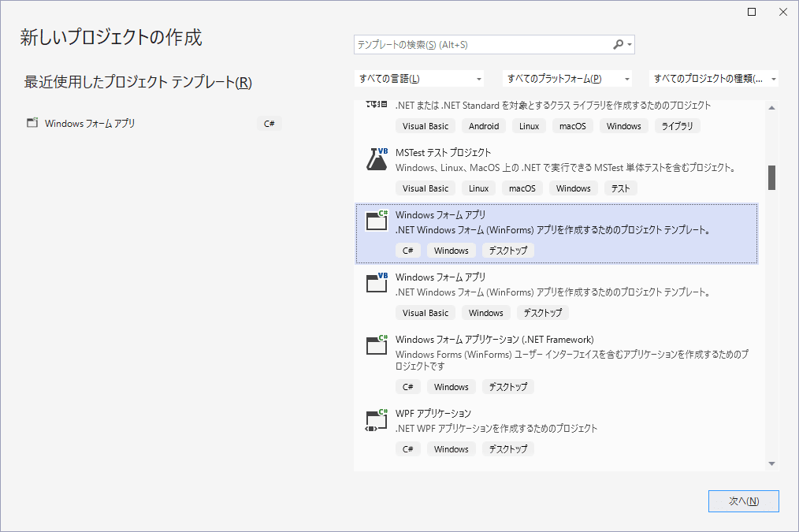
Task: Click the .NET Framework WinForms application icon
Action: point(377,345)
